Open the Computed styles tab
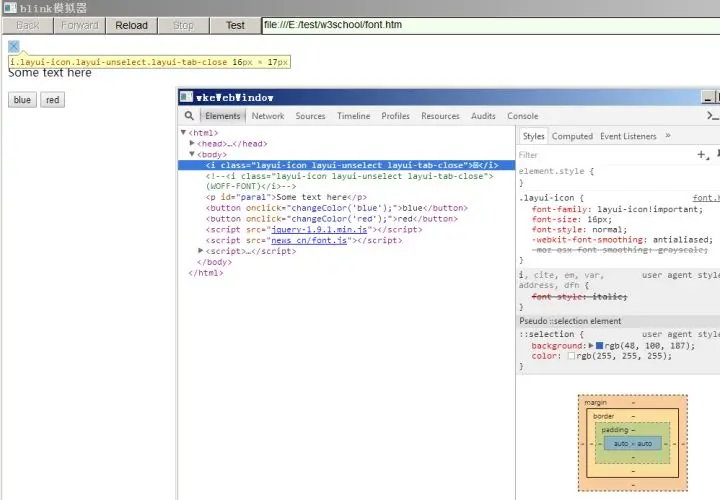 (572, 136)
